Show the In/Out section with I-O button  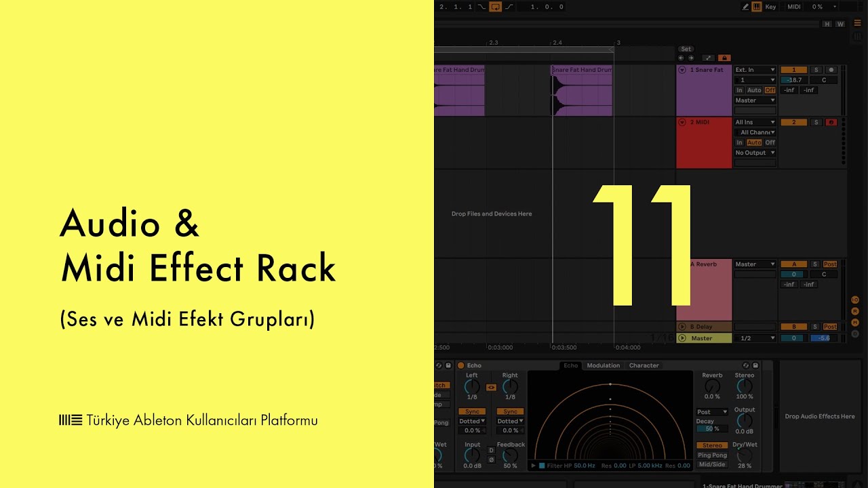[855, 300]
